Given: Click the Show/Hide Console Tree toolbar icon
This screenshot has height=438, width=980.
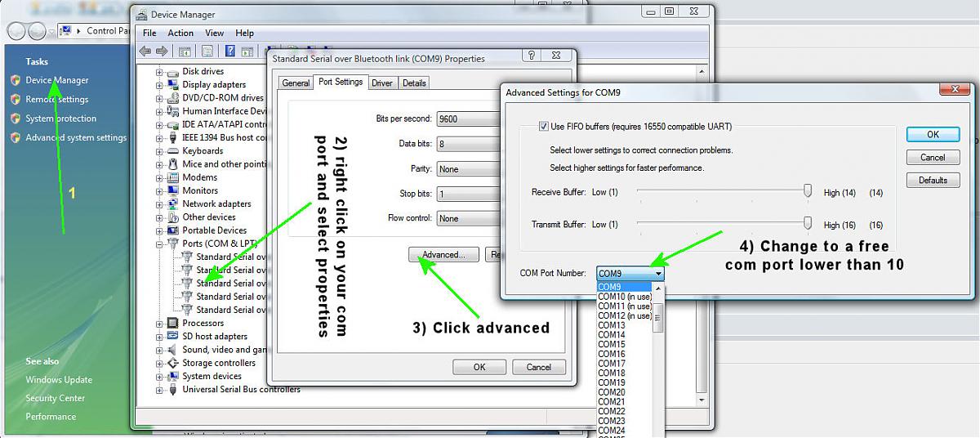Looking at the screenshot, I should click(x=185, y=51).
